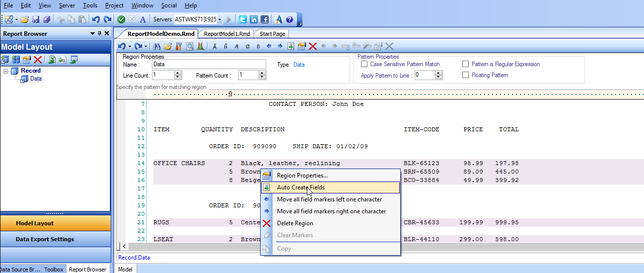Check Pattern is Regular Expression option
Screen dimensions: 644x273
pos(465,64)
